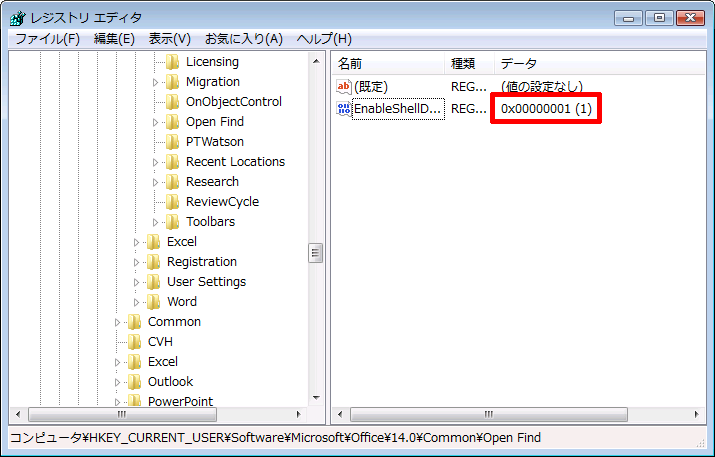Click the Registration folder icon
Screen dimensions: 715x457
coord(153,262)
